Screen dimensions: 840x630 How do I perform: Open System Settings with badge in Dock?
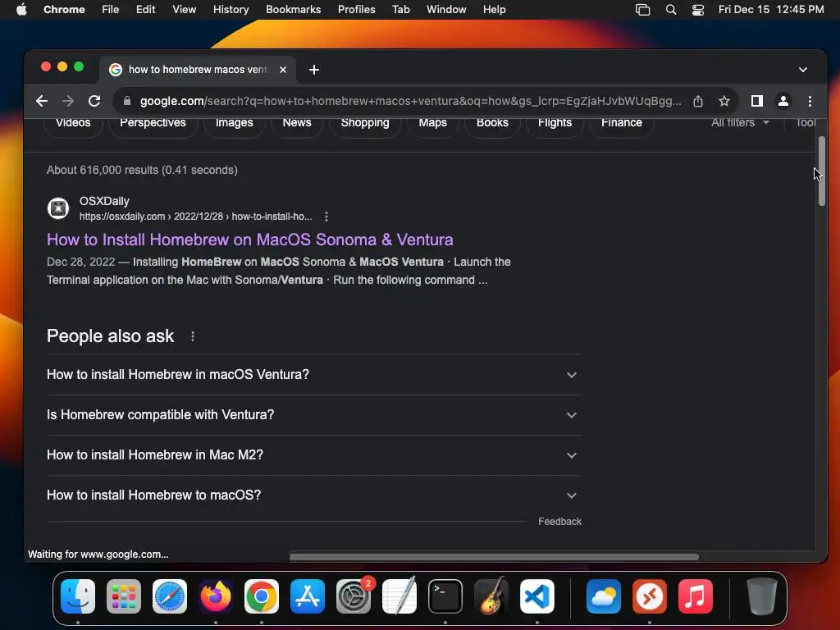[354, 596]
